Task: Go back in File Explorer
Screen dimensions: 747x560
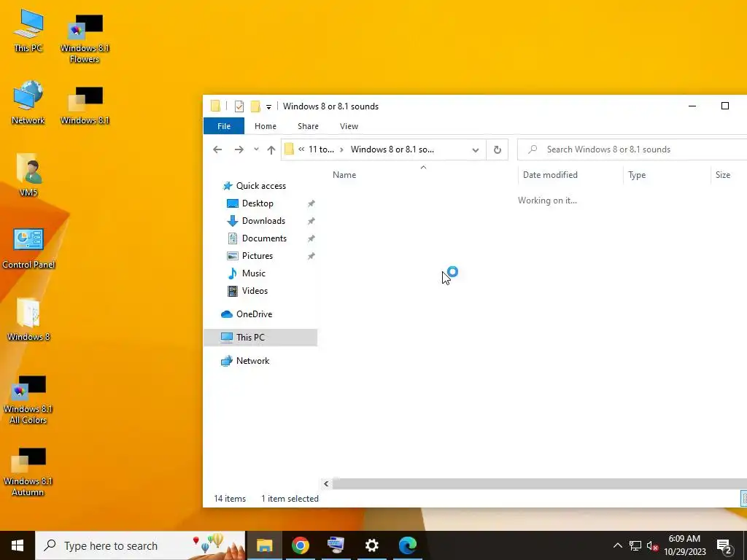Action: click(217, 149)
